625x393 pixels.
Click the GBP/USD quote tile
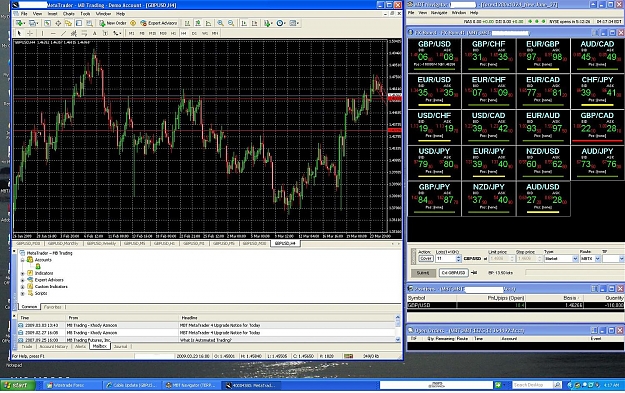pos(434,55)
